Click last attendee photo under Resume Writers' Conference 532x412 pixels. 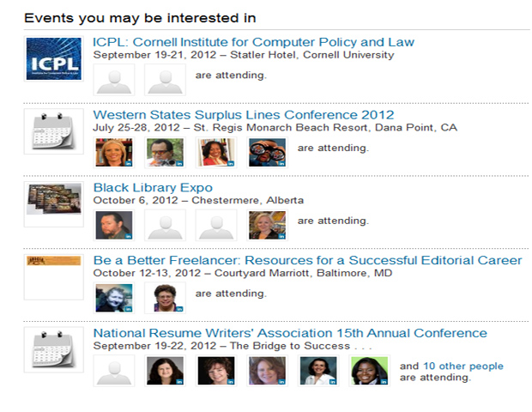[370, 370]
